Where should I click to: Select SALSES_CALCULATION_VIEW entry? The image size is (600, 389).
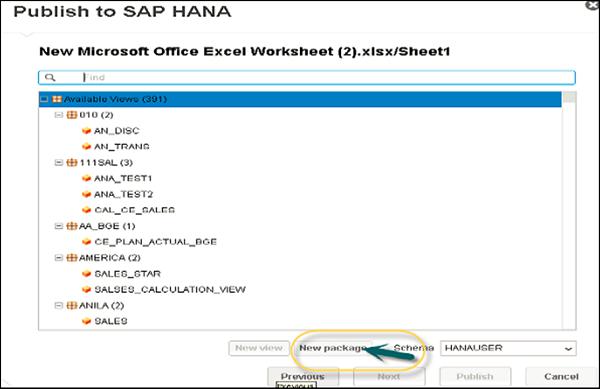tap(170, 290)
